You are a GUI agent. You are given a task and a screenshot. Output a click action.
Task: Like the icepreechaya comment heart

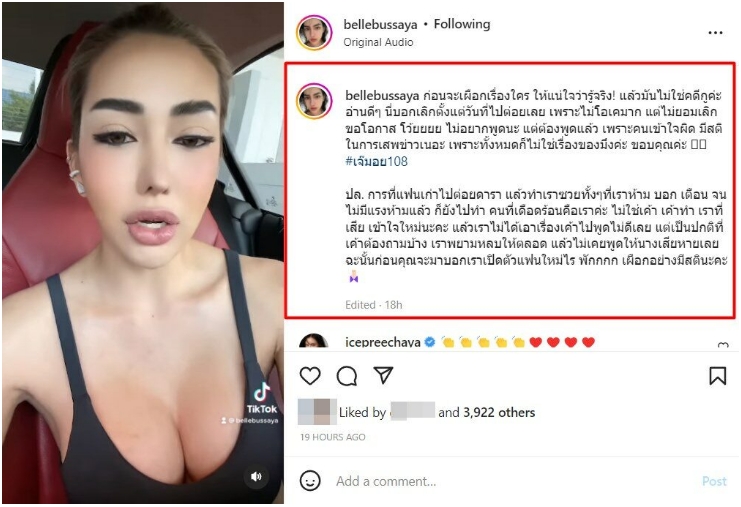click(x=723, y=344)
